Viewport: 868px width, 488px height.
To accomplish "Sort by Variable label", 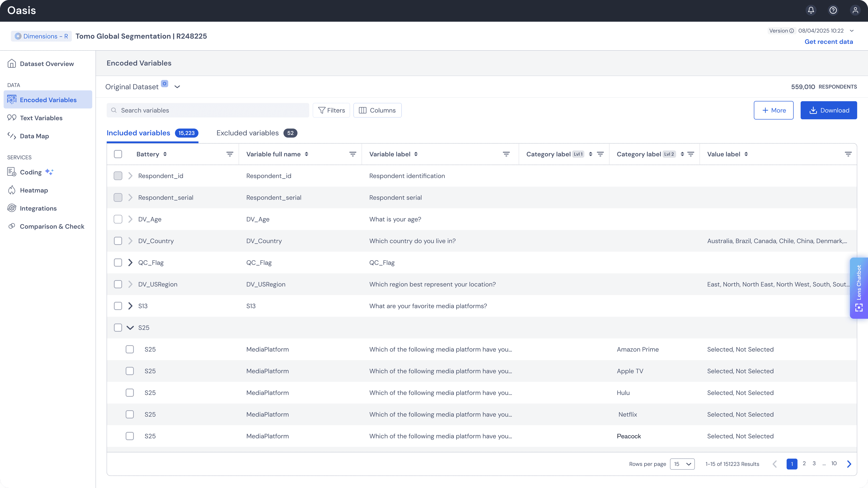I will (416, 154).
